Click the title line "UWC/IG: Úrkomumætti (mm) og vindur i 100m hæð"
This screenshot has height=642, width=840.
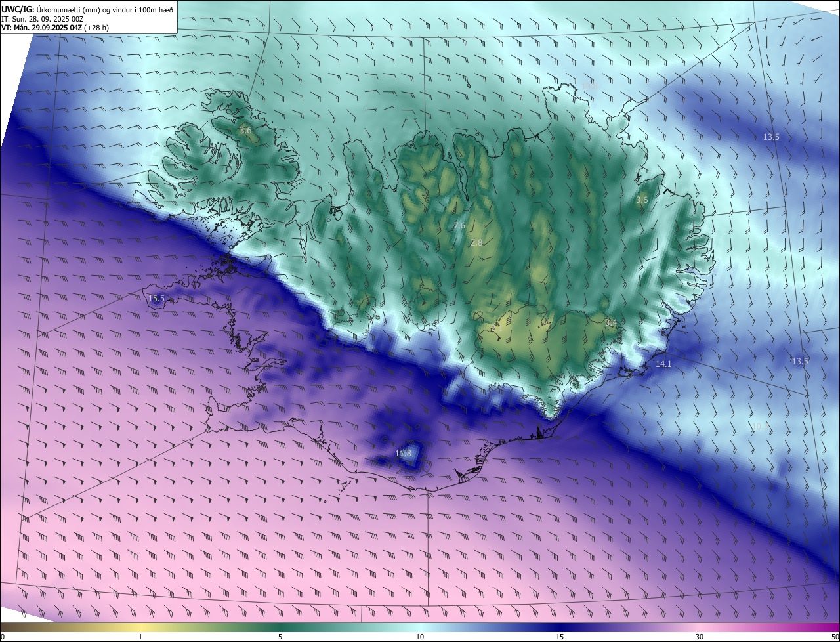pyautogui.click(x=87, y=9)
